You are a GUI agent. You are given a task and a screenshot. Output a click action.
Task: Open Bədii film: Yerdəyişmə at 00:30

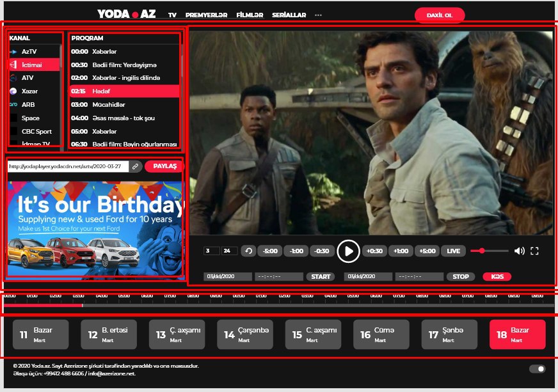click(124, 65)
